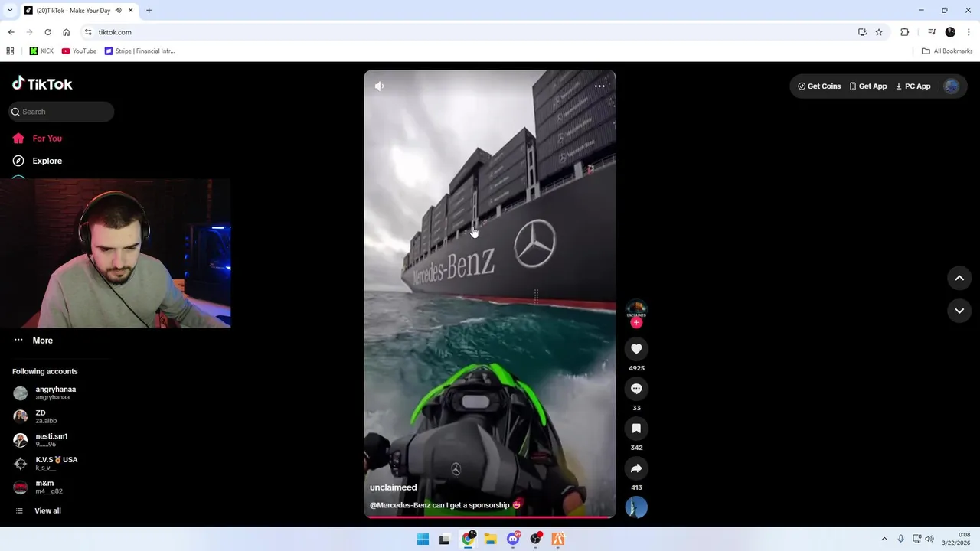
Task: Click the TikTok logo
Action: [42, 83]
